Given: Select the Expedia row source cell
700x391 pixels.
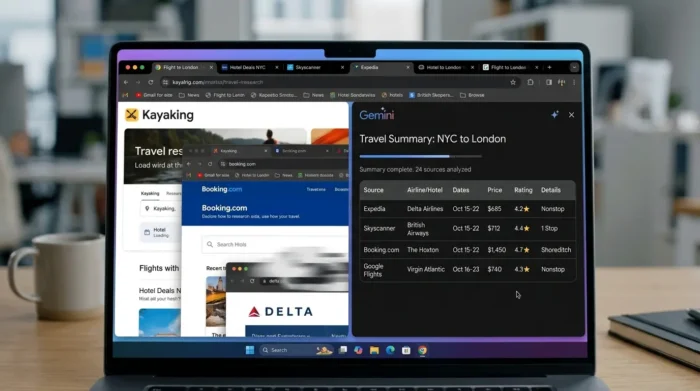Looking at the screenshot, I should (x=374, y=209).
